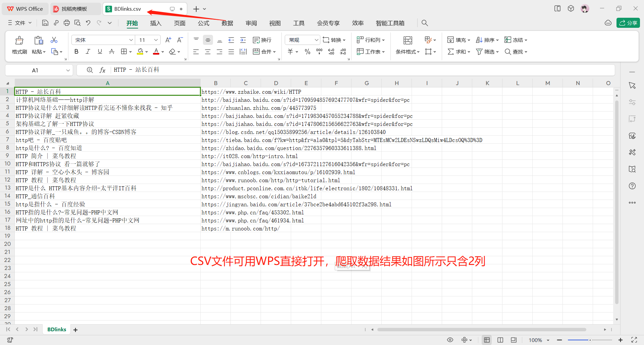Select the BDlinks sheet tab
Screen dimensions: 644x345
coord(57,330)
